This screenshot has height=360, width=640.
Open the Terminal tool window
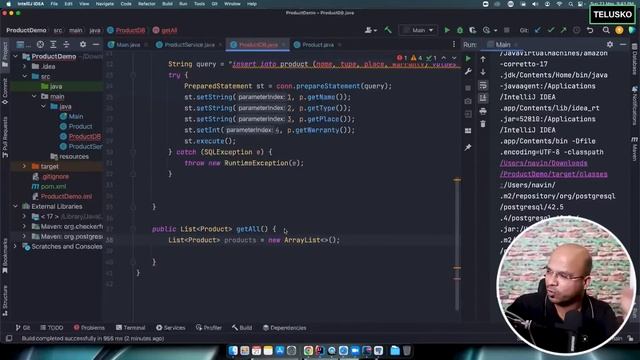coord(130,328)
